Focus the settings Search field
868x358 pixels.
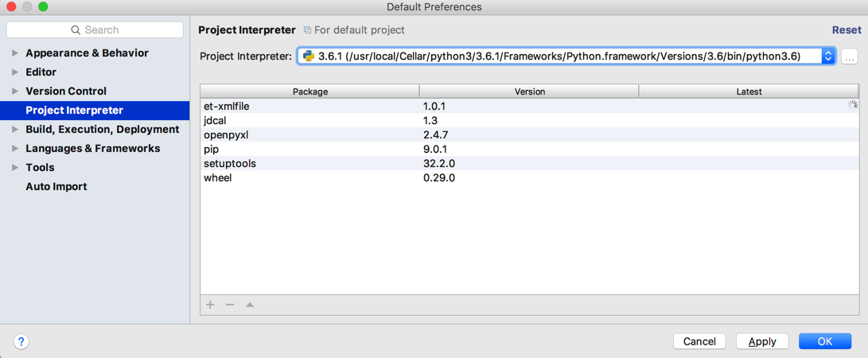pos(95,29)
